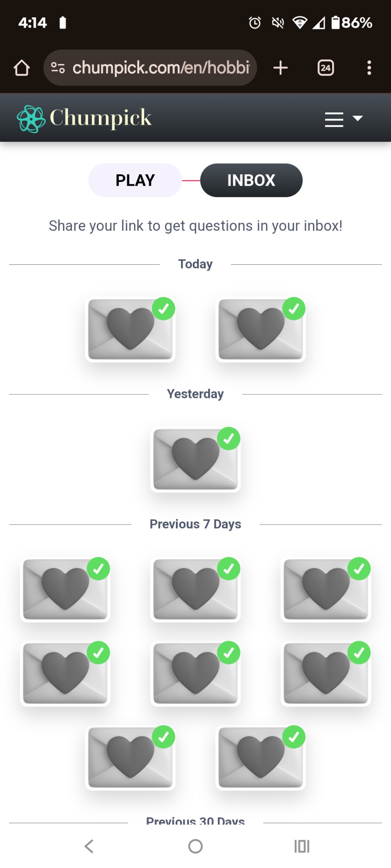
Task: Switch to the PLAY tab
Action: (x=135, y=180)
